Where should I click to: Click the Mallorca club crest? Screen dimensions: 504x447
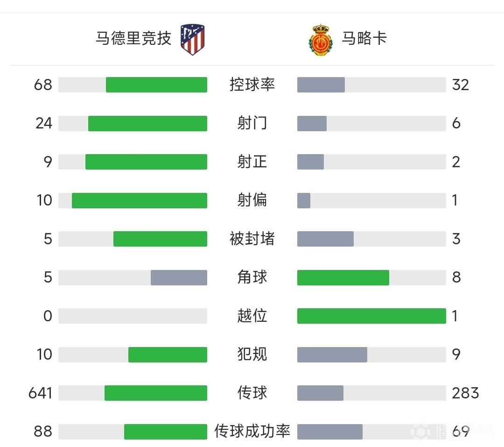320,40
